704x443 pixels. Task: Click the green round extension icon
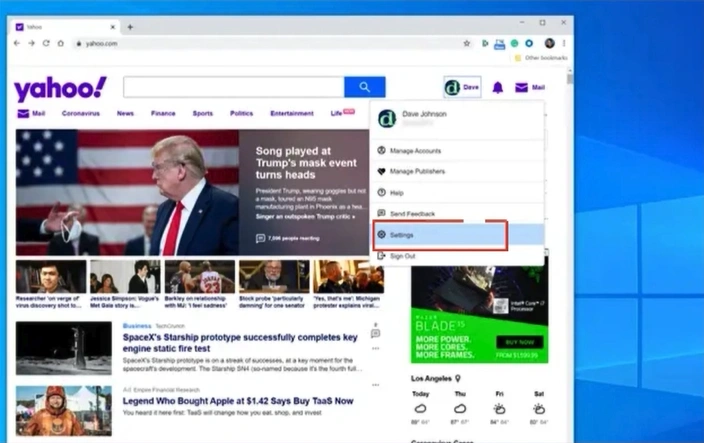(515, 44)
